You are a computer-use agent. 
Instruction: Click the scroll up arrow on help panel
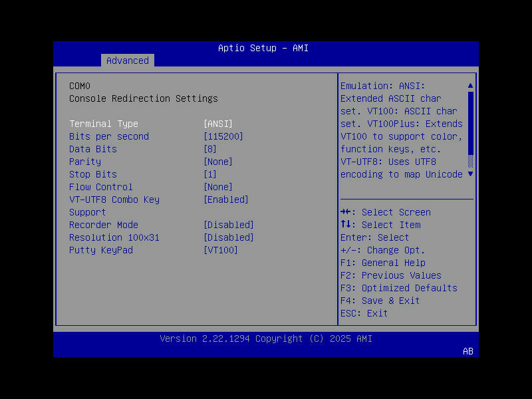tap(470, 85)
